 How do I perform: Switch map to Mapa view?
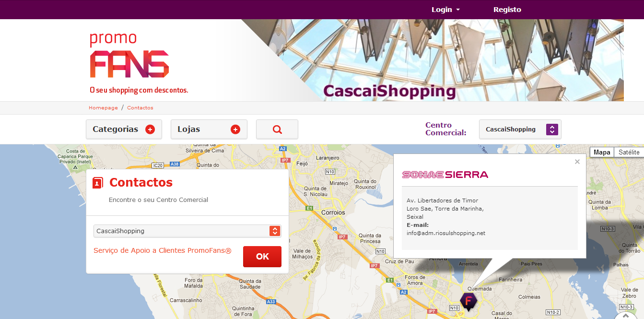pos(602,152)
